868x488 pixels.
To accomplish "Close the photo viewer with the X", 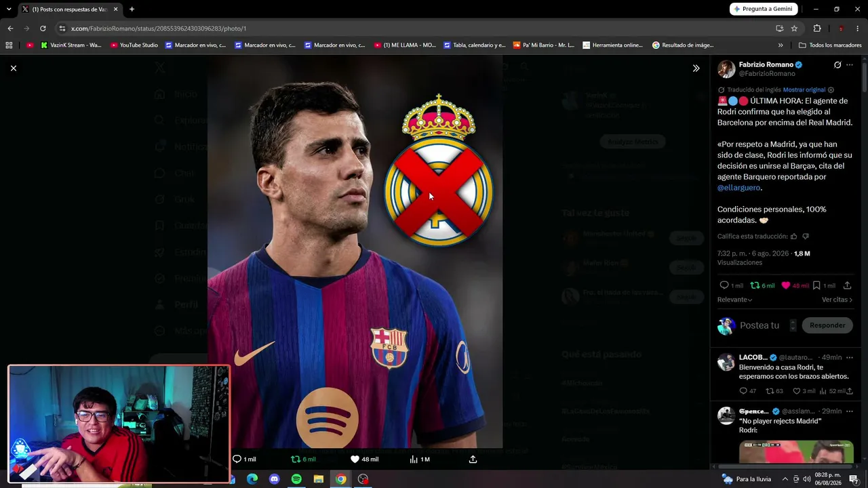I will click(x=13, y=68).
